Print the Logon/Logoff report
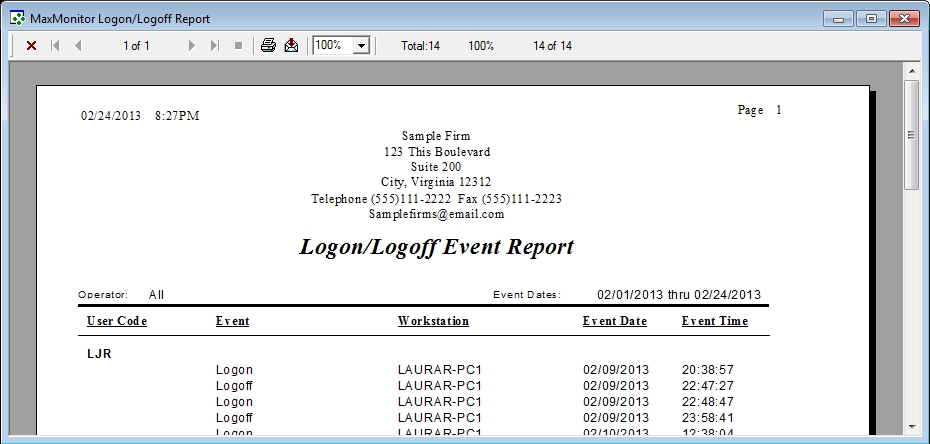 pyautogui.click(x=268, y=46)
